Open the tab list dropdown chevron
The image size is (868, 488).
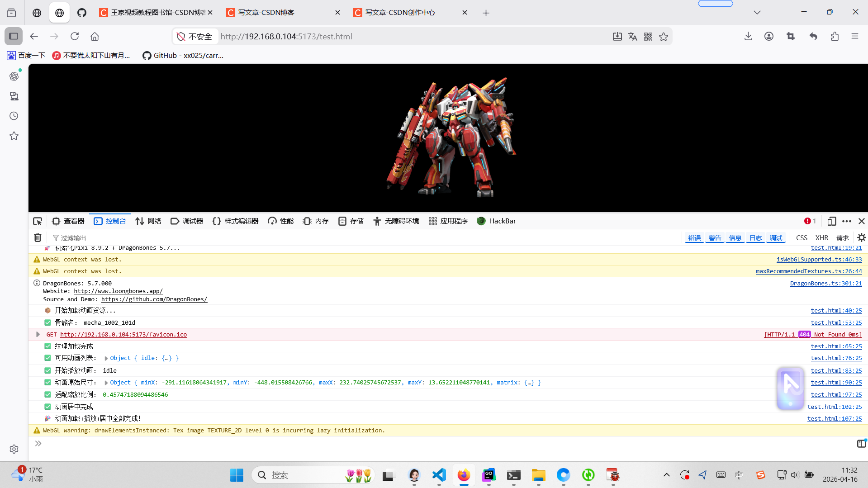(757, 13)
